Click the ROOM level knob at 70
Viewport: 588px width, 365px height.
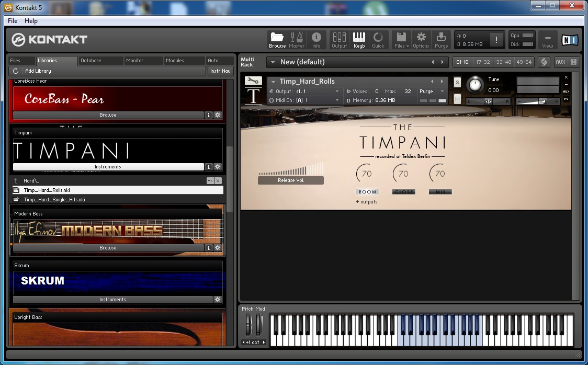(x=366, y=174)
